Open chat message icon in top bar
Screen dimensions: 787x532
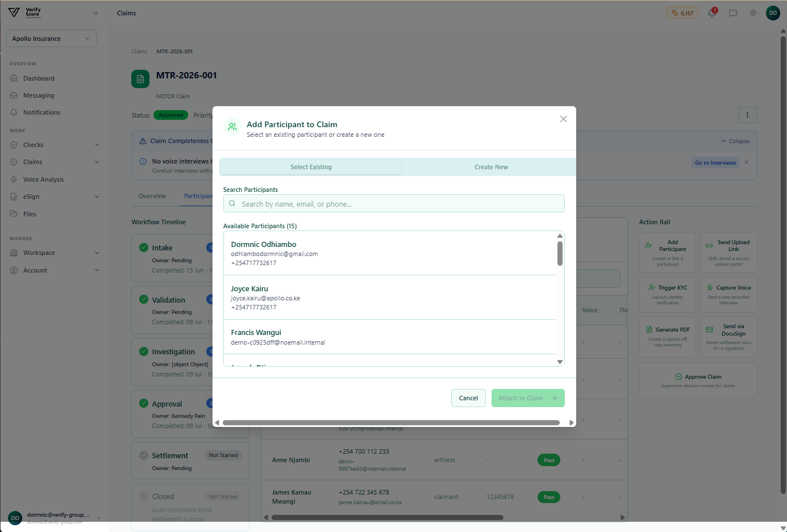[x=733, y=13]
